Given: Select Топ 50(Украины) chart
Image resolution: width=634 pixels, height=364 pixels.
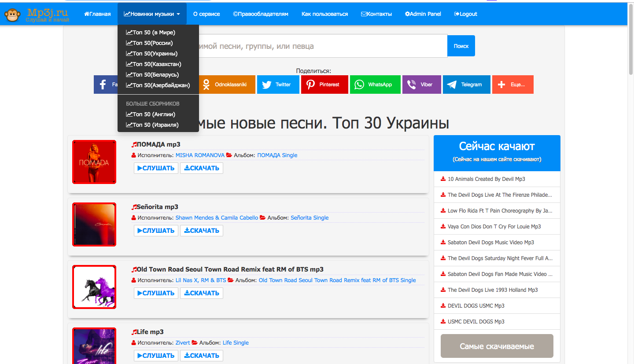Looking at the screenshot, I should (x=152, y=54).
